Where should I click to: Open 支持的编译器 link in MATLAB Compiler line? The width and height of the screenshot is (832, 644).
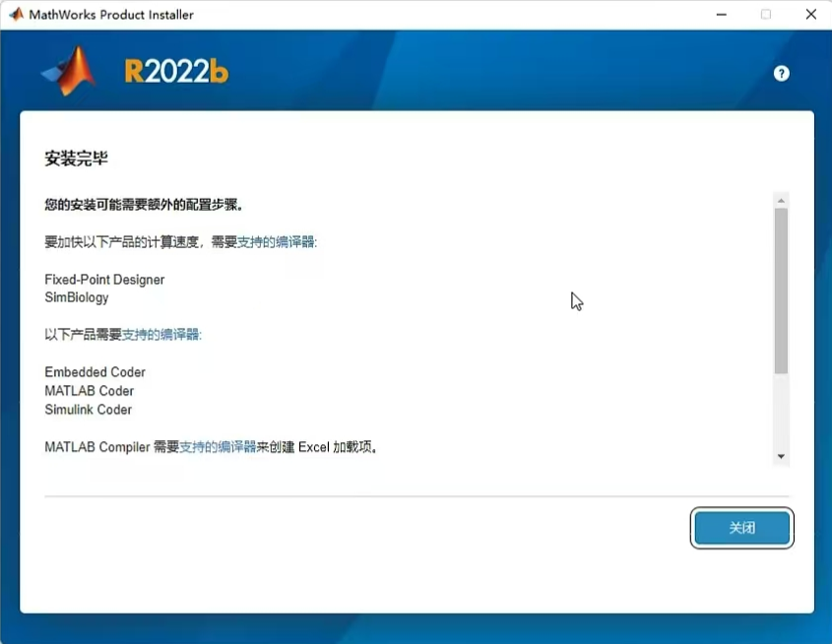click(218, 447)
